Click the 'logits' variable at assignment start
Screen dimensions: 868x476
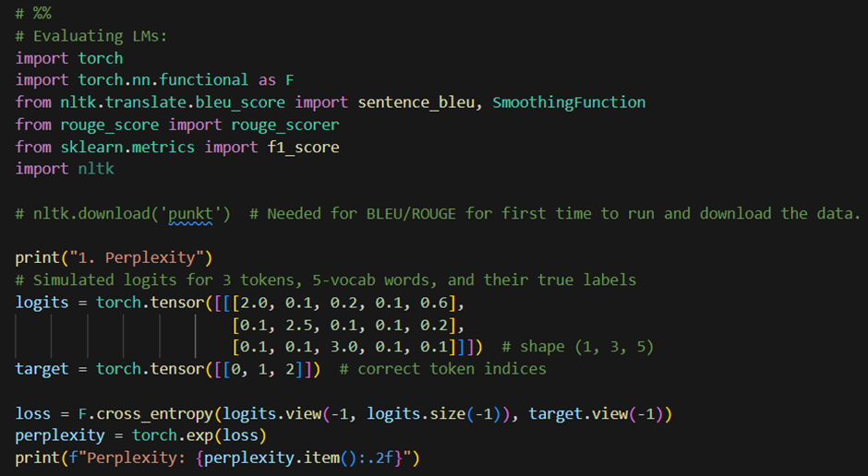42,303
